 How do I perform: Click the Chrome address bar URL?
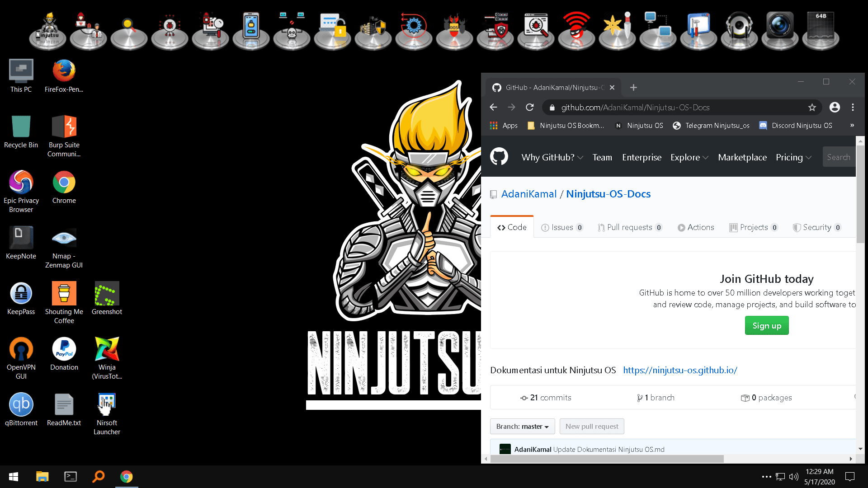(635, 108)
